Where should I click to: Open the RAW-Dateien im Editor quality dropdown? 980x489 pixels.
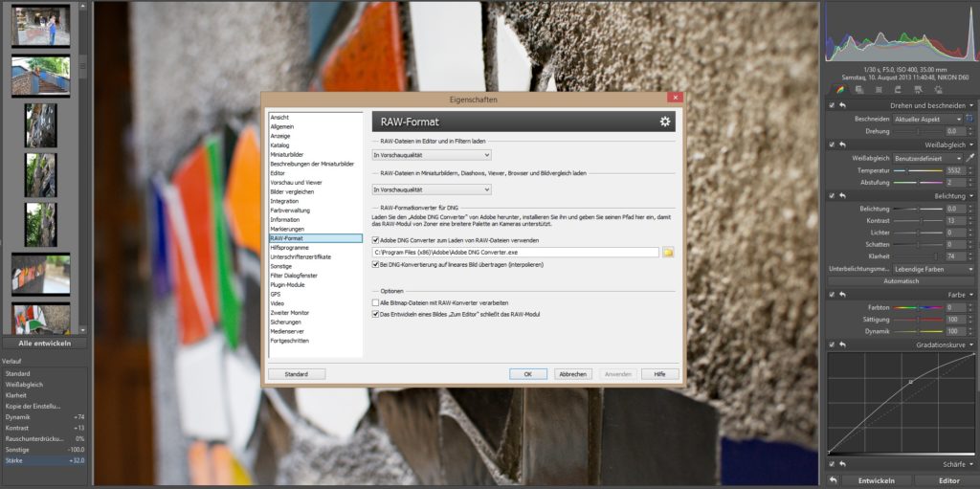point(432,154)
